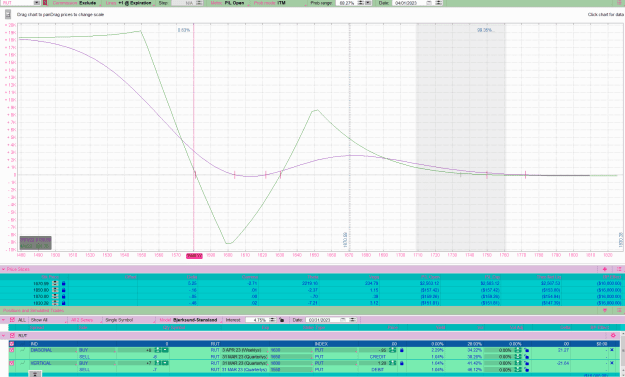Open the RUT group settings gear icon
The height and width of the screenshot is (377, 625).
tap(613, 336)
